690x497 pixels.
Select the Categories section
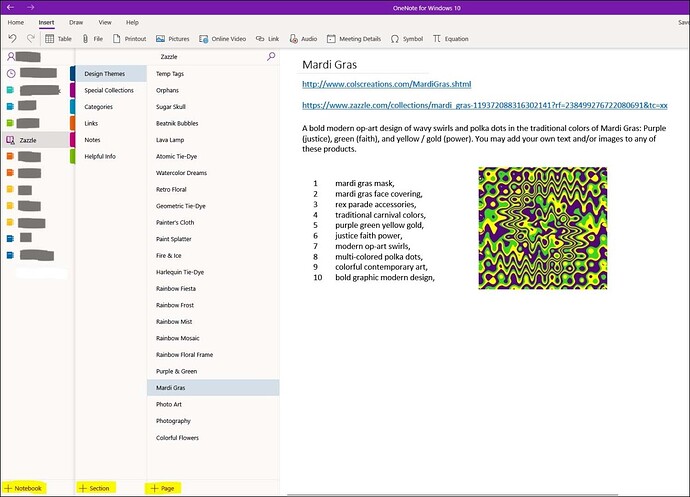click(111, 107)
